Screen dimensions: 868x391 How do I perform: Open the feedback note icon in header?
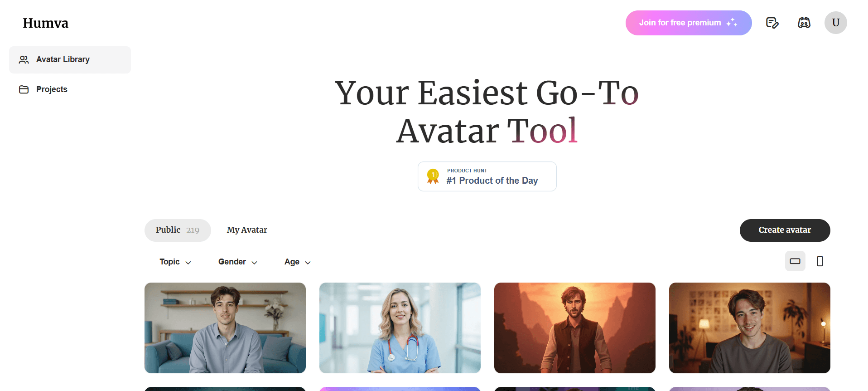(x=772, y=23)
